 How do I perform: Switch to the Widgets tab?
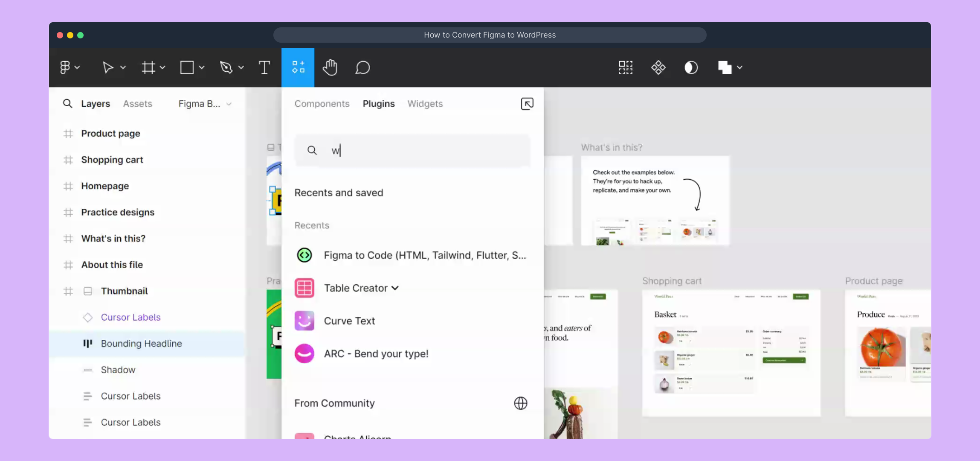click(425, 104)
